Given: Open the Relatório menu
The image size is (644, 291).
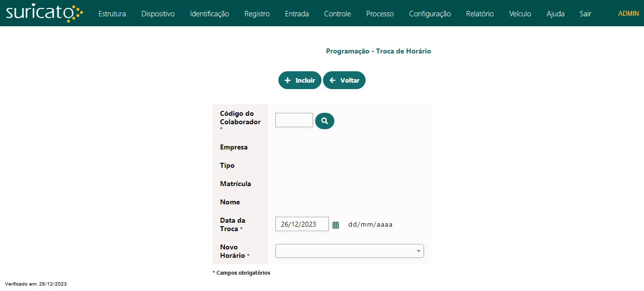Looking at the screenshot, I should tap(480, 14).
